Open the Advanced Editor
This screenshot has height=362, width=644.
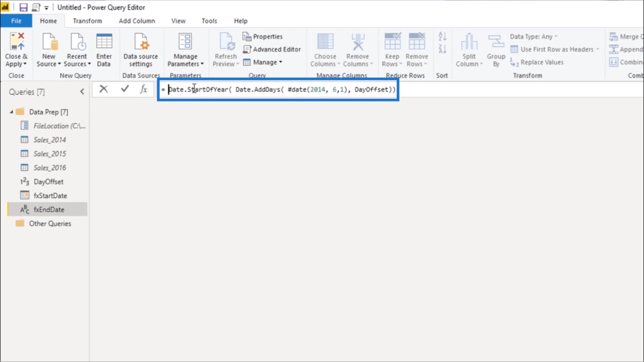click(272, 49)
